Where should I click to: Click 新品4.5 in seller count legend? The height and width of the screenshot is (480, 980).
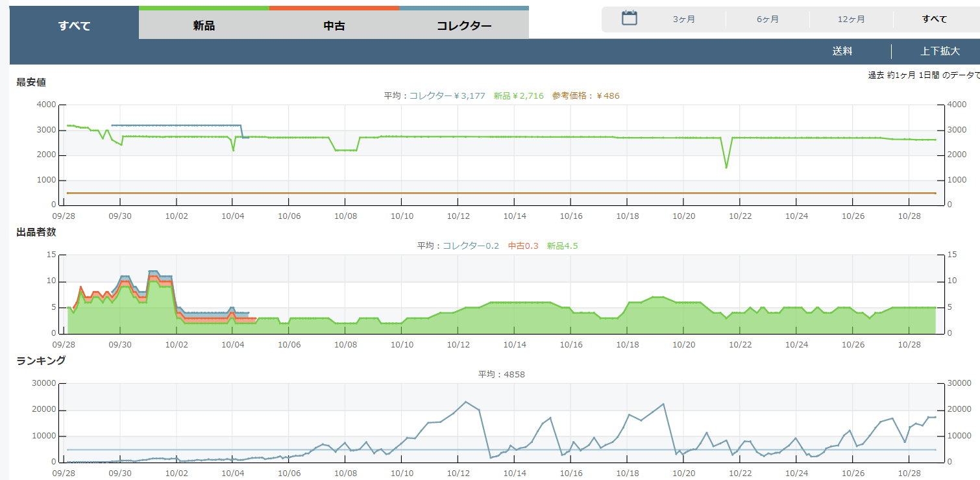[x=562, y=246]
